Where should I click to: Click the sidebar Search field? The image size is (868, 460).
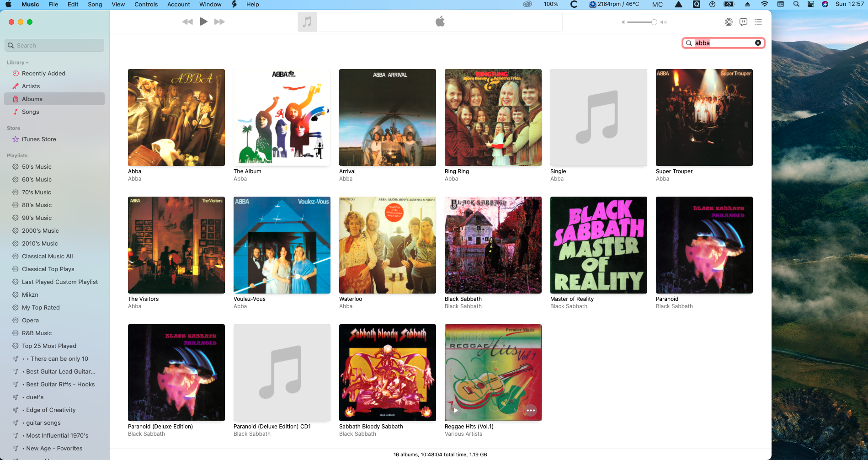click(54, 45)
